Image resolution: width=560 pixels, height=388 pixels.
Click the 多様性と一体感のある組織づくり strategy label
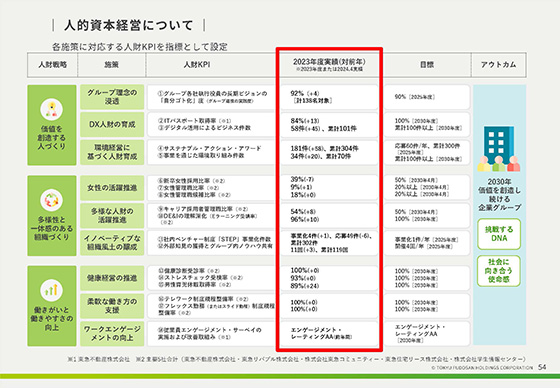point(52,228)
